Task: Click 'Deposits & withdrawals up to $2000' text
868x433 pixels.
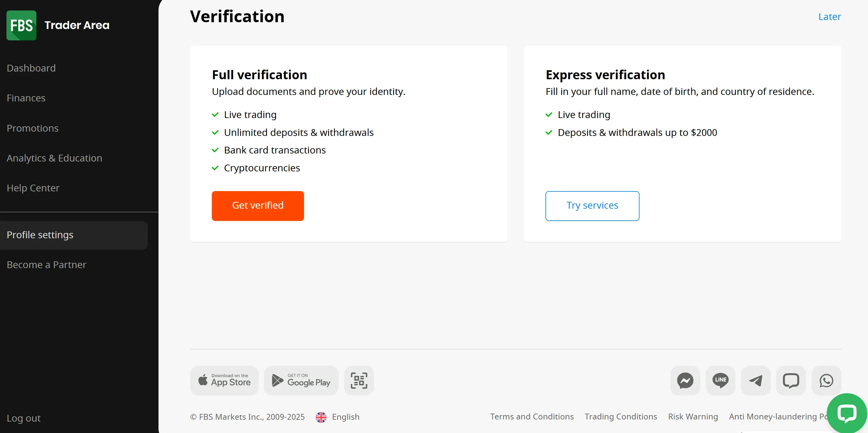Action: coord(637,133)
